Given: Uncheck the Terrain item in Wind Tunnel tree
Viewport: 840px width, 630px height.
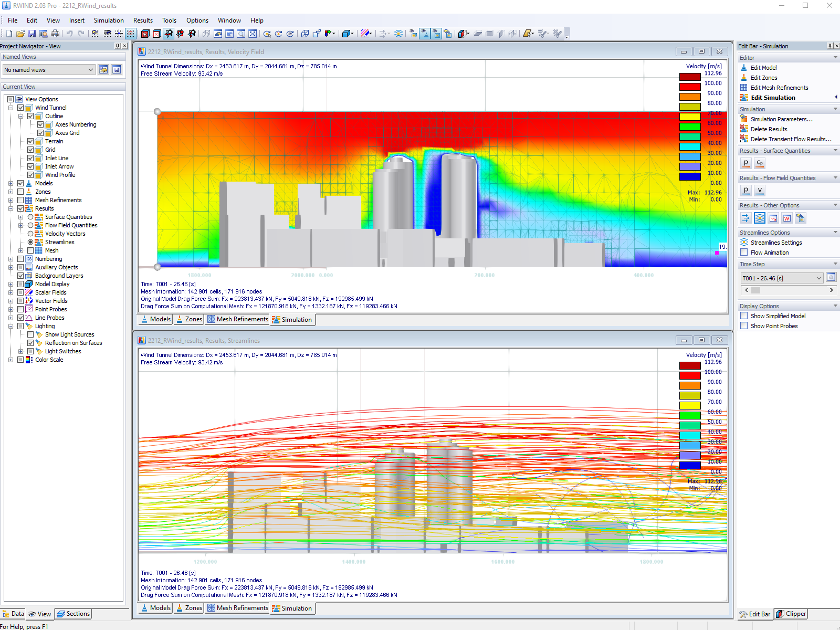Looking at the screenshot, I should (x=30, y=141).
